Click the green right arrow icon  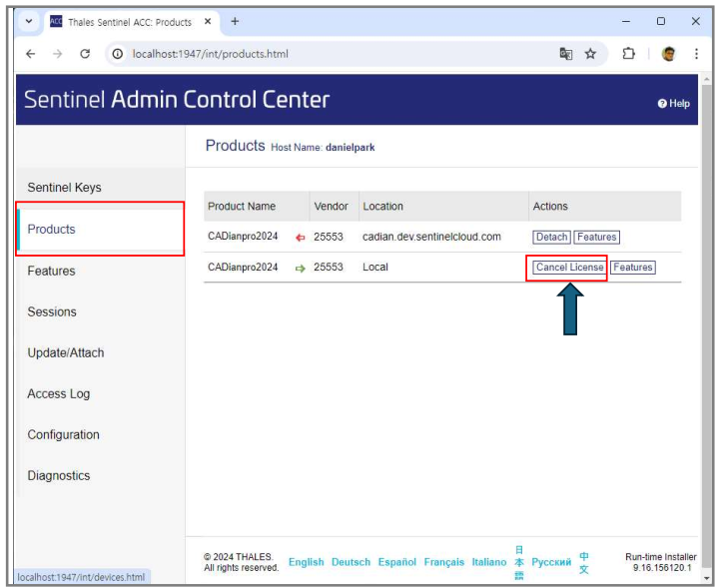300,269
